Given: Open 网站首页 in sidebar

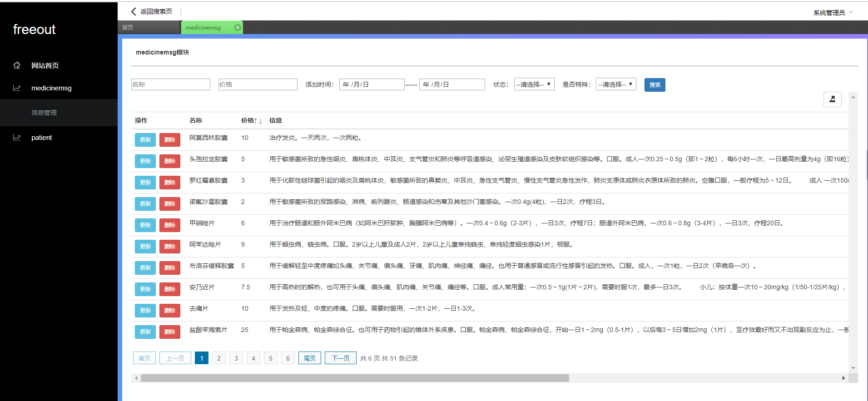Looking at the screenshot, I should pyautogui.click(x=45, y=65).
